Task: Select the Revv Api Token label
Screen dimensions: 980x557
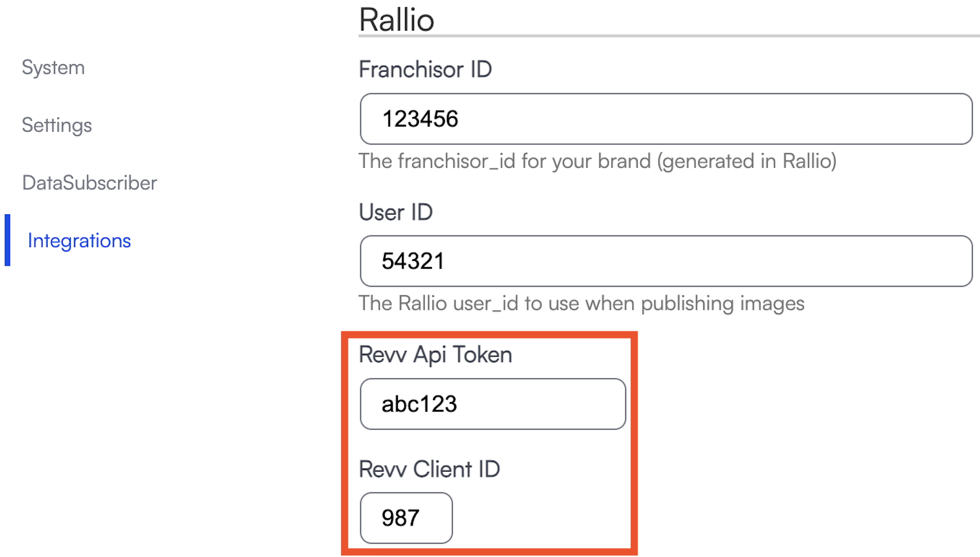Action: tap(435, 355)
